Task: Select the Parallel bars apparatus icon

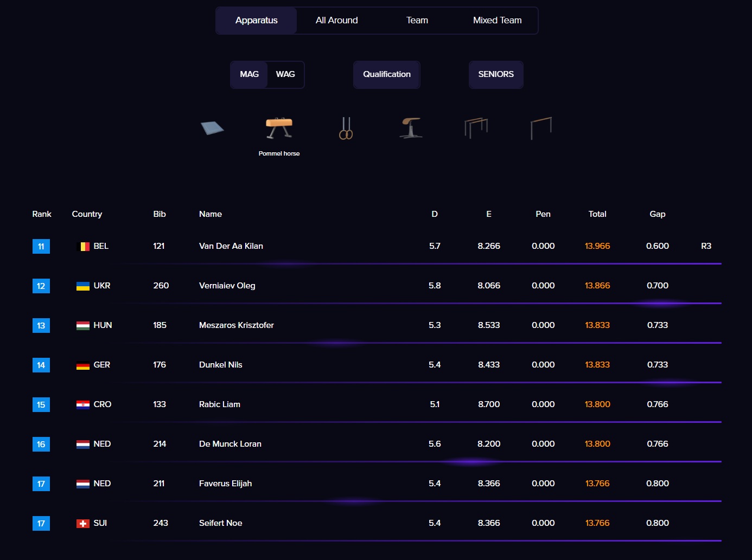Action: 476,128
